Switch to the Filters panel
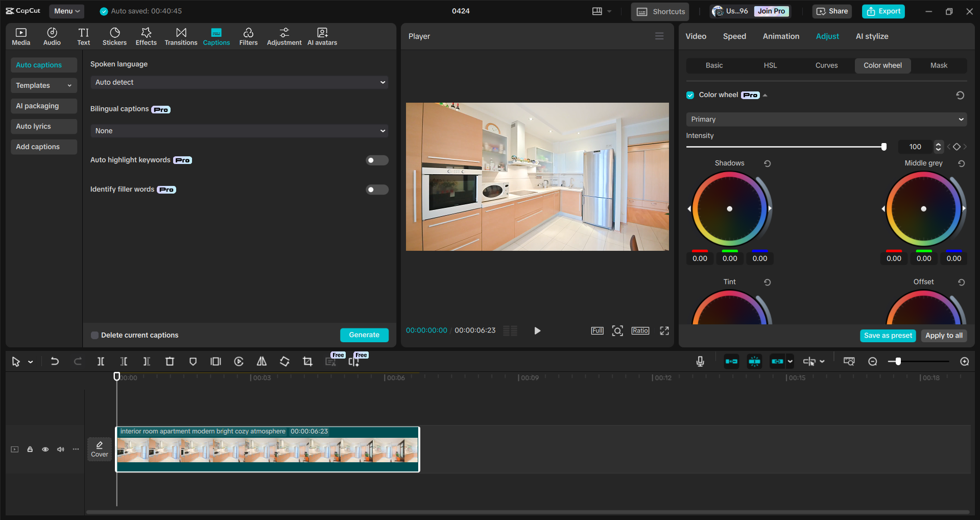 (248, 36)
